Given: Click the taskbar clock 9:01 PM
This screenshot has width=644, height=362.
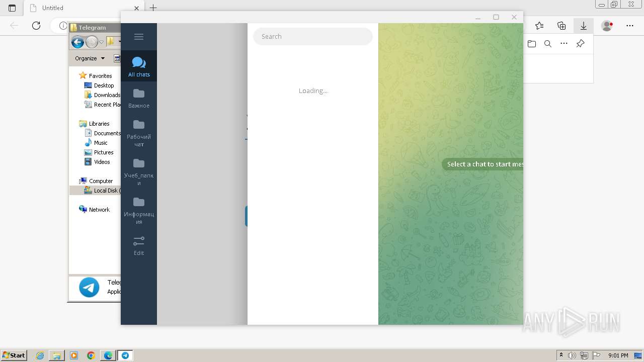Looking at the screenshot, I should click(618, 355).
